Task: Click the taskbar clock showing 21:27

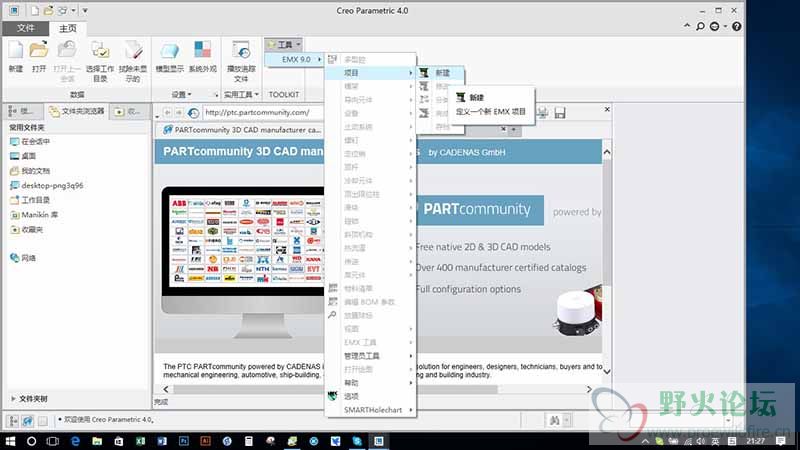Action: click(x=756, y=441)
